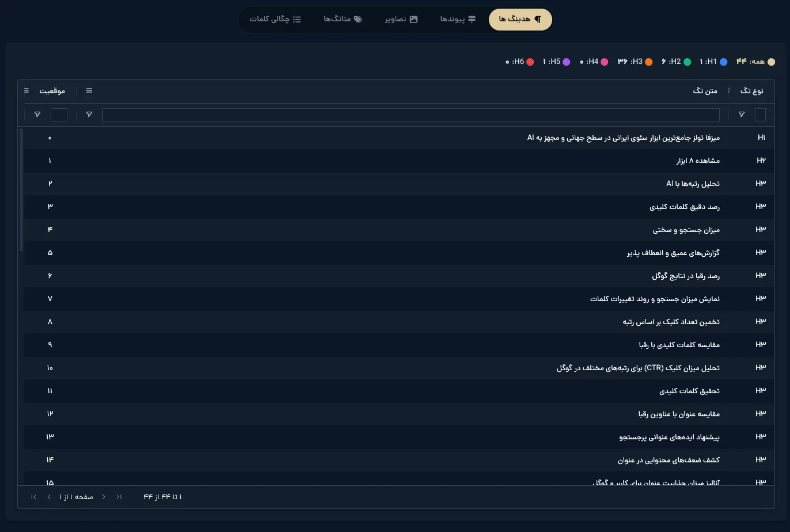The width and height of the screenshot is (790, 532).
Task: Sort by متن تگ column header
Action: tap(705, 91)
